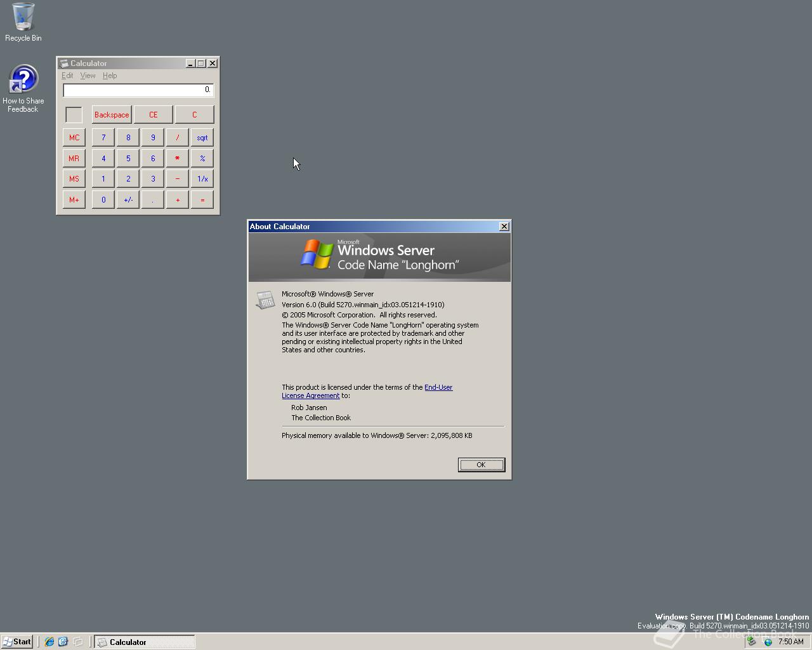Close the About Calculator dialog
The height and width of the screenshot is (650, 812).
504,227
